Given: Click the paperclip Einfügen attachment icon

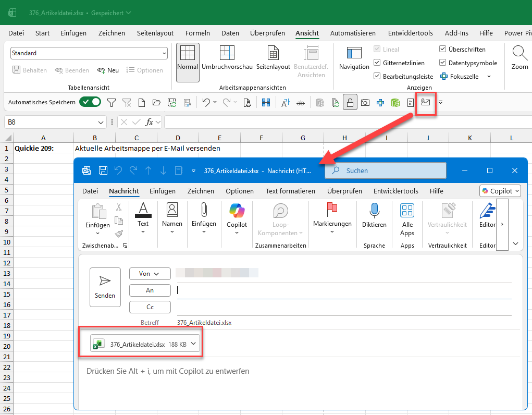Looking at the screenshot, I should (x=204, y=210).
